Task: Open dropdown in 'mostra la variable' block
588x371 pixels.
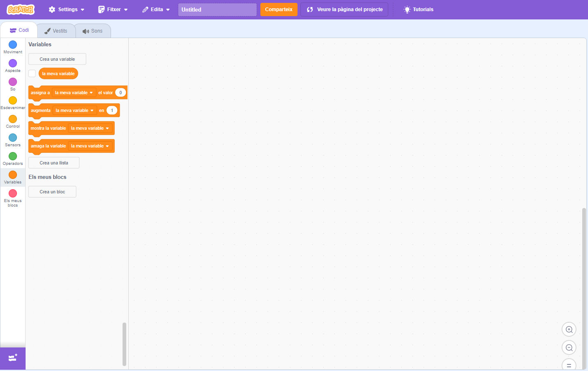Action: coord(90,128)
